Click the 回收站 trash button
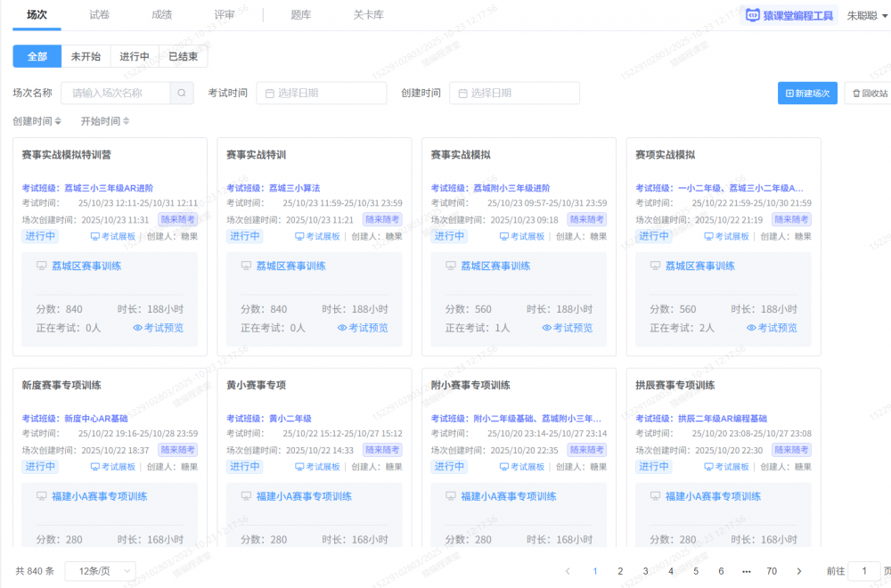This screenshot has width=891, height=588. tap(866, 93)
